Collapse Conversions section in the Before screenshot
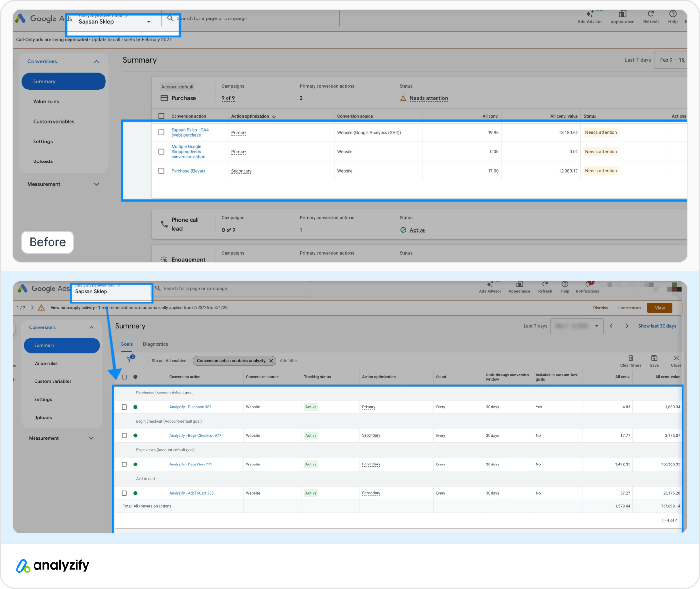 (x=96, y=61)
